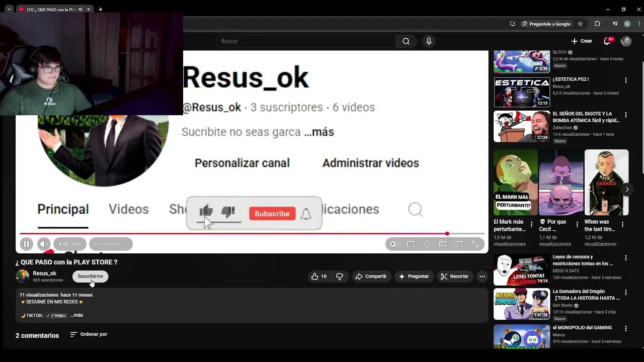This screenshot has height=362, width=644.
Task: Open the GLITCH video thumbnail 2:39
Action: (x=522, y=61)
